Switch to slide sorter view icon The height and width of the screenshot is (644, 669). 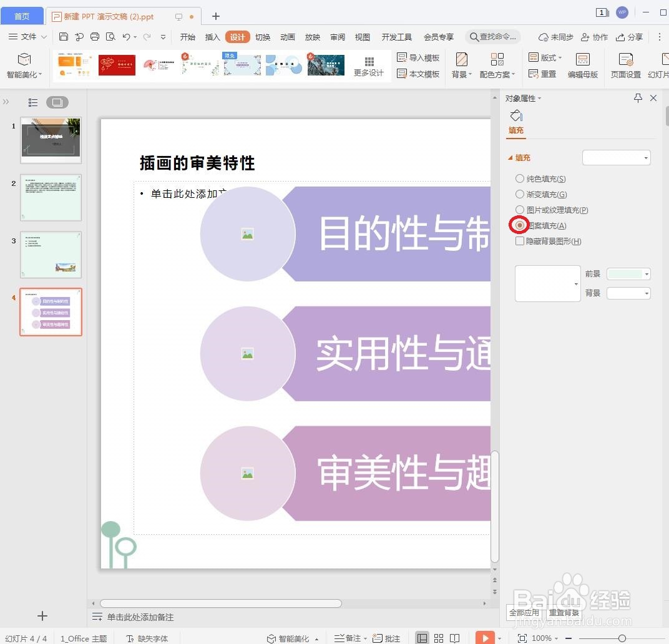click(x=439, y=638)
